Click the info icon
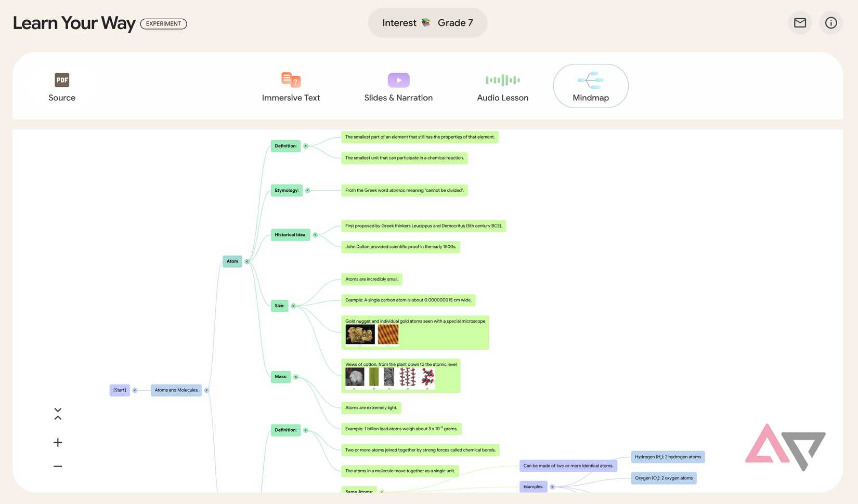 pos(830,23)
